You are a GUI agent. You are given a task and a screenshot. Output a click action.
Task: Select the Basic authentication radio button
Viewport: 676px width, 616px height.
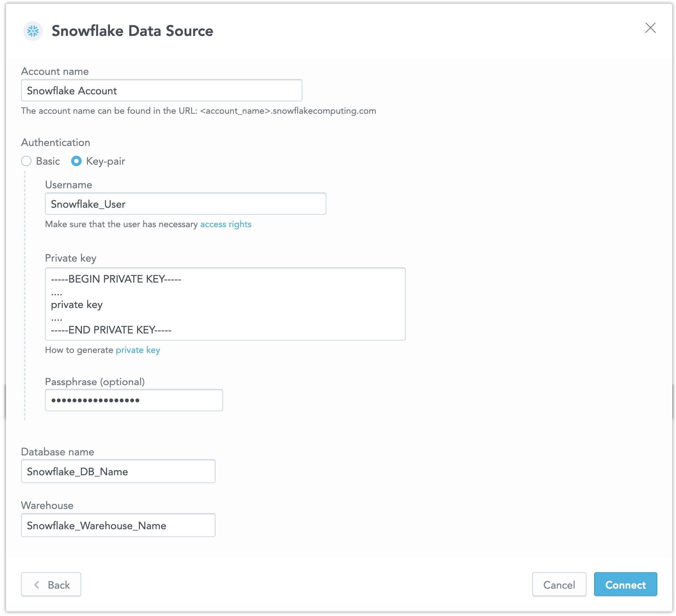26,161
